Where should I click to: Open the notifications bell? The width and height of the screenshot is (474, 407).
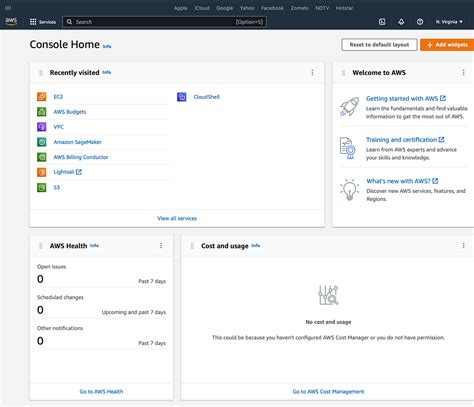[x=401, y=22]
